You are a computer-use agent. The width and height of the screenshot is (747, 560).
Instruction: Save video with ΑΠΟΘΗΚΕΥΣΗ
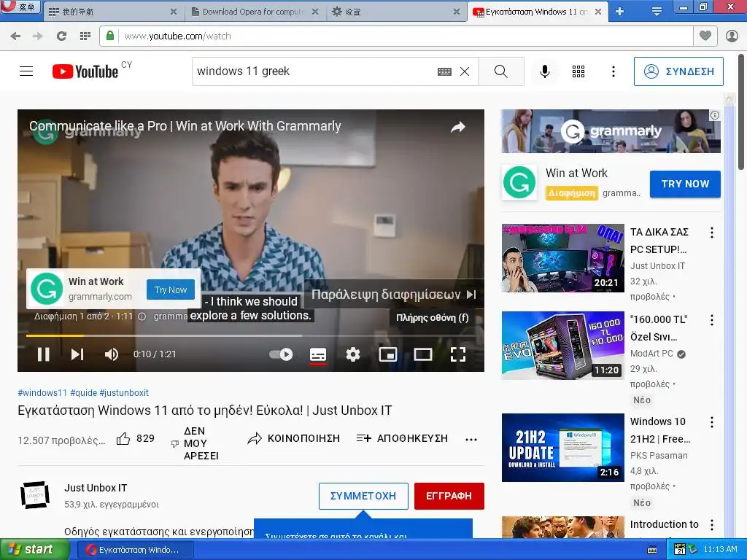point(402,438)
